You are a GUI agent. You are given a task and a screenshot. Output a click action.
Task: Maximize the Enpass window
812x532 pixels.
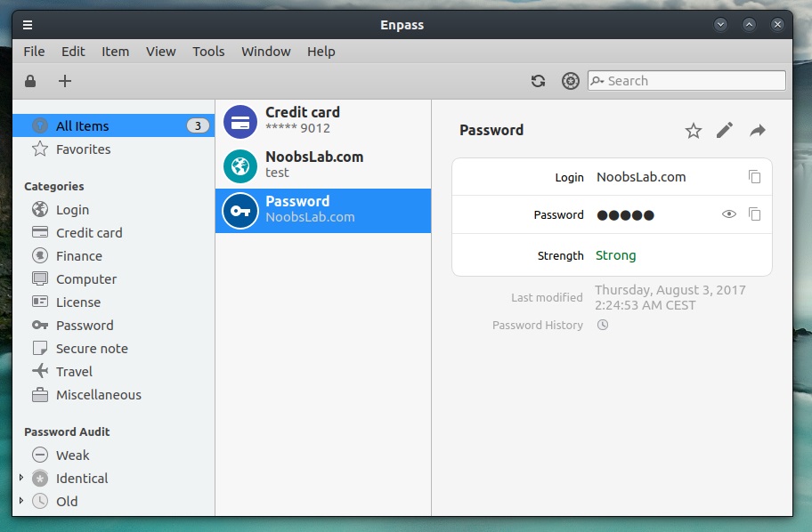pos(749,24)
